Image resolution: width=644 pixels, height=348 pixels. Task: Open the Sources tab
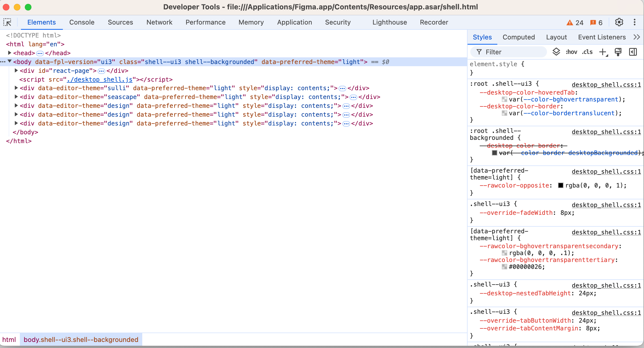click(x=120, y=22)
